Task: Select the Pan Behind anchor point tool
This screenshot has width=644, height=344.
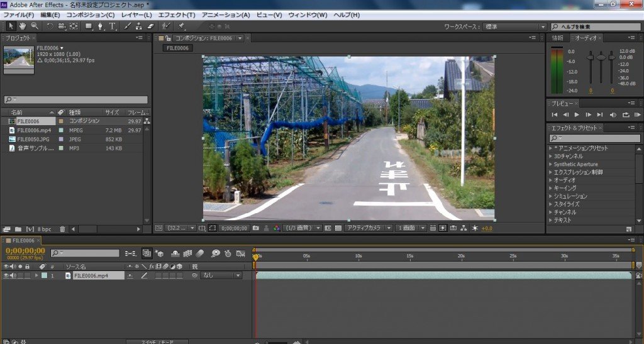Action: (x=74, y=26)
